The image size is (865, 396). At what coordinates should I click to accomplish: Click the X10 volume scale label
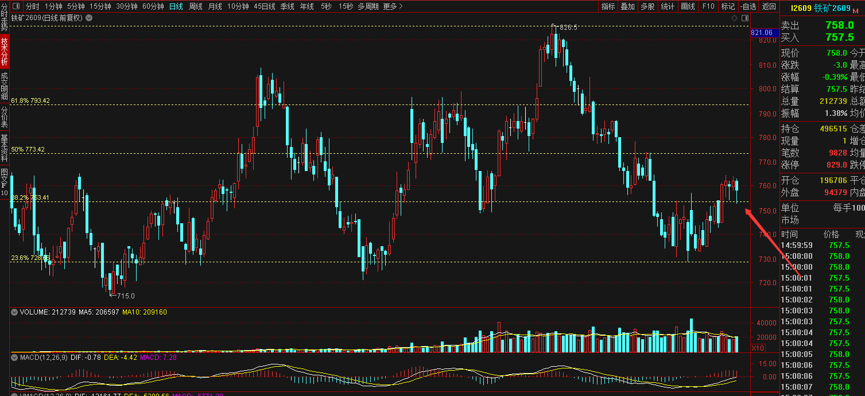coord(758,348)
